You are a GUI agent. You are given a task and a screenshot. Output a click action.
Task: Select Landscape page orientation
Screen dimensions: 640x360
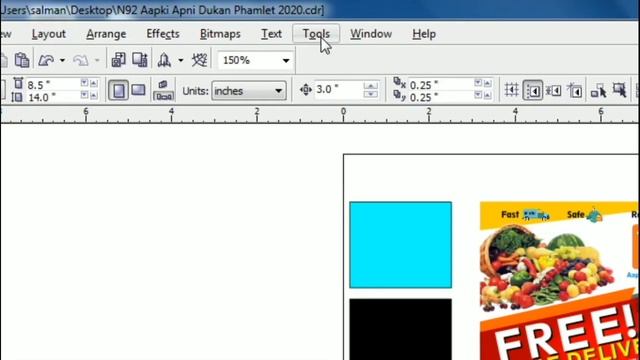[x=138, y=90]
